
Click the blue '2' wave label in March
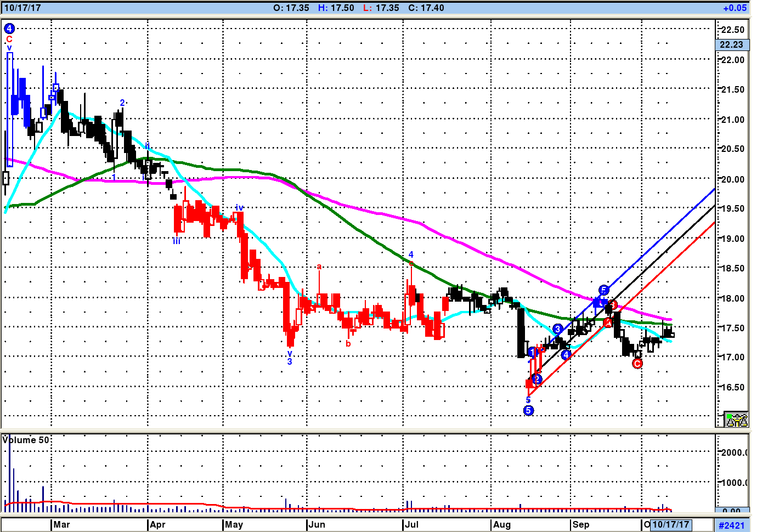coord(122,103)
